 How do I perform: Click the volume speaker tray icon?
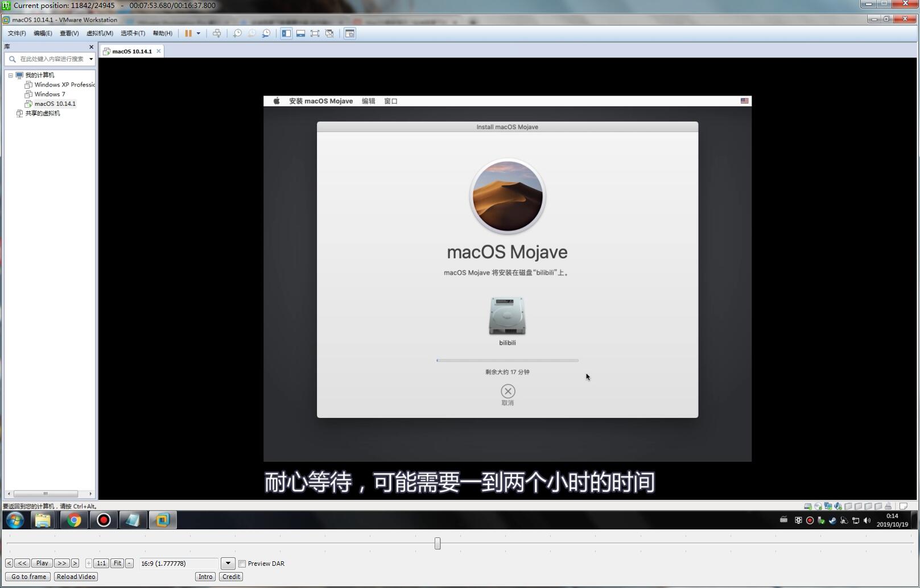pos(867,520)
